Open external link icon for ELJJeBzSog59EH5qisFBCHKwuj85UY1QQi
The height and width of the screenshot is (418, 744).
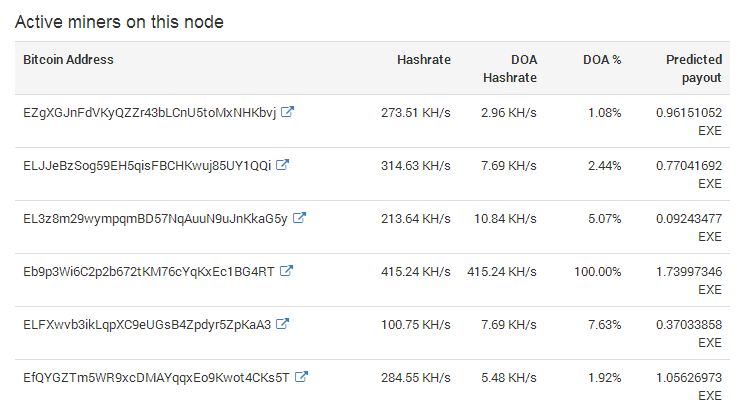pyautogui.click(x=282, y=165)
